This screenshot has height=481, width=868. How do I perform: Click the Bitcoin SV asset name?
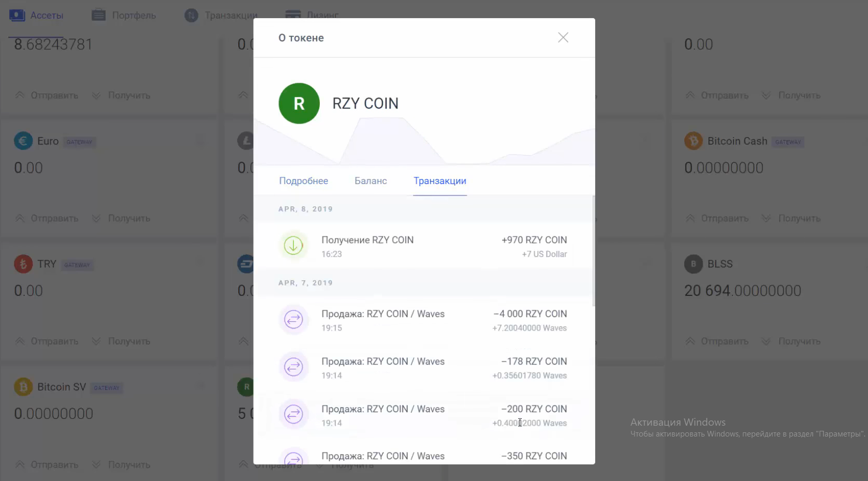(x=62, y=387)
